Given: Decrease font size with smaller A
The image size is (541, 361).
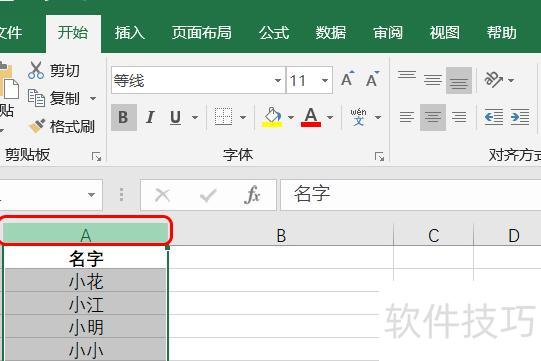Looking at the screenshot, I should pos(373,79).
